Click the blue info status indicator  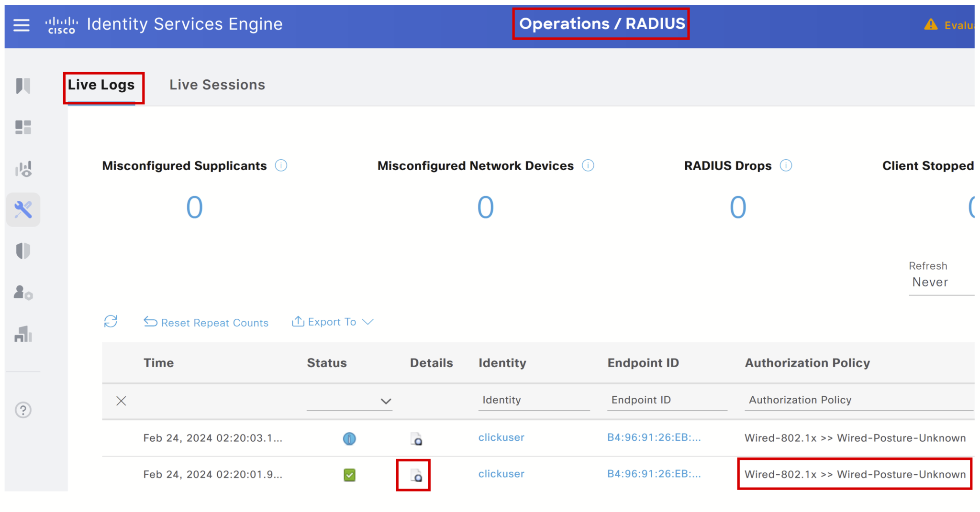coord(349,438)
